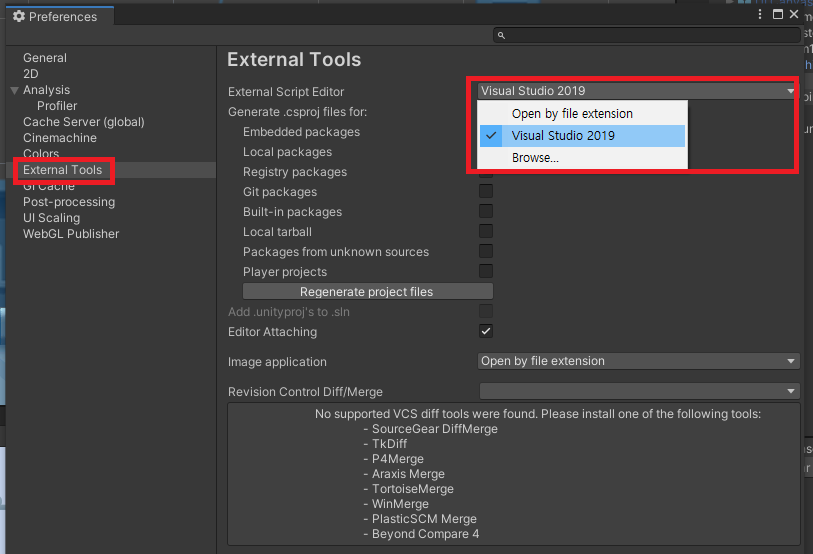Open Image application dropdown
813x554 pixels.
(x=638, y=361)
